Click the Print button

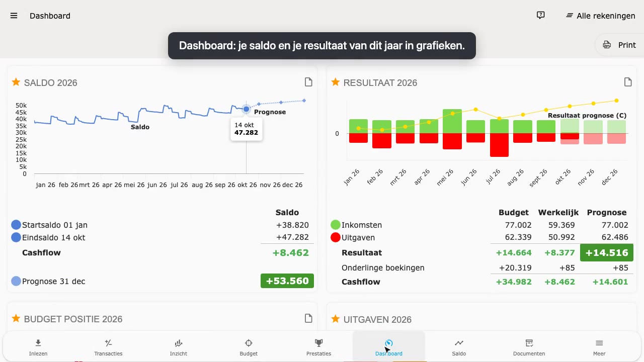point(619,45)
